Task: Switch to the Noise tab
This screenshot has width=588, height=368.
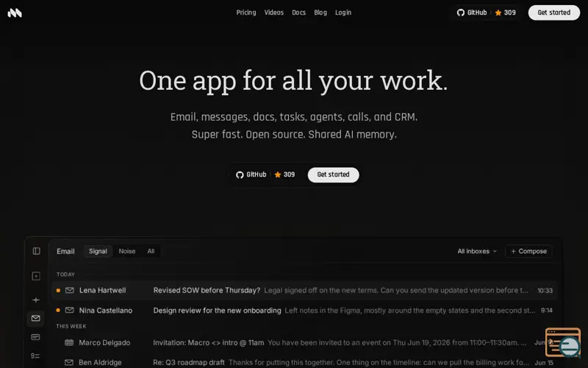Action: click(126, 251)
